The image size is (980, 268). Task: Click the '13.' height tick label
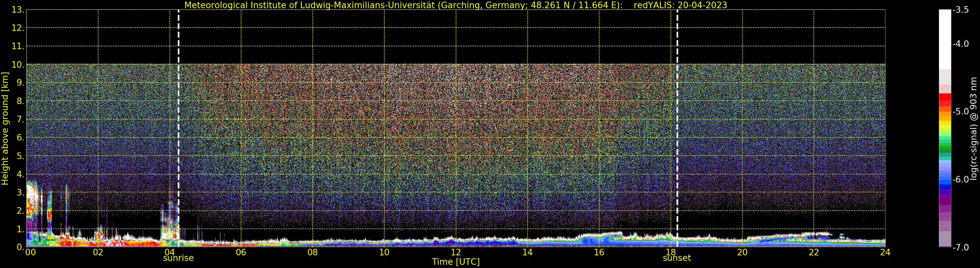(18, 10)
